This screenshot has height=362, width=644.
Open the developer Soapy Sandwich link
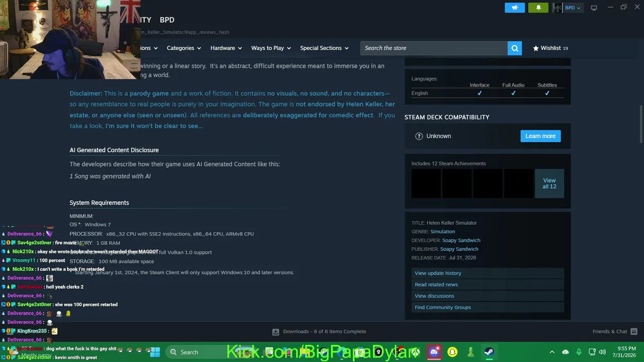461,240
